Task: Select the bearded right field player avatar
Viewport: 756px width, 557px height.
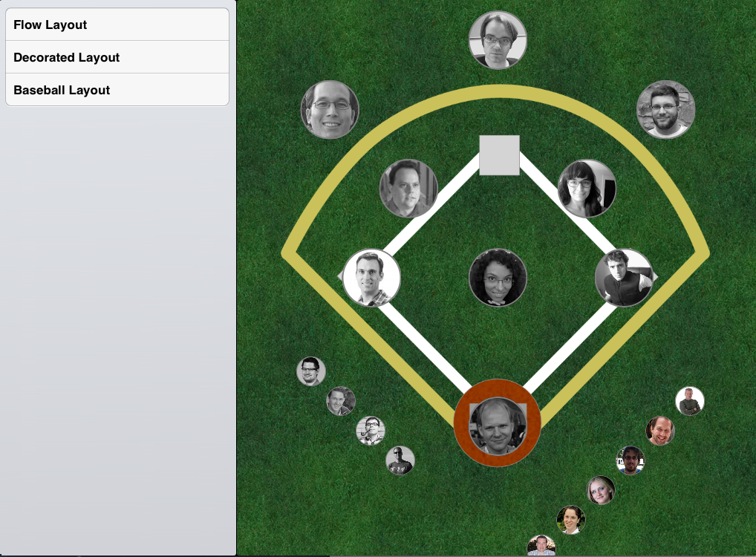Action: coord(665,109)
